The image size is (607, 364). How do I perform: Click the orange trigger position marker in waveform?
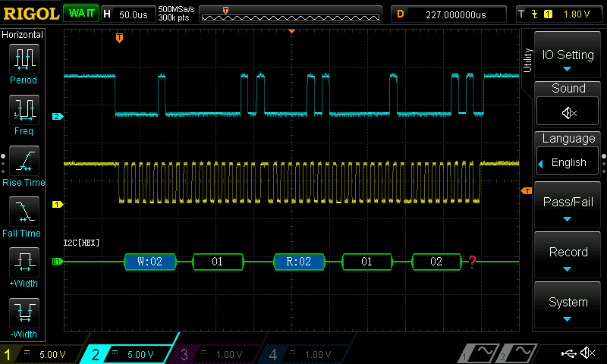120,38
